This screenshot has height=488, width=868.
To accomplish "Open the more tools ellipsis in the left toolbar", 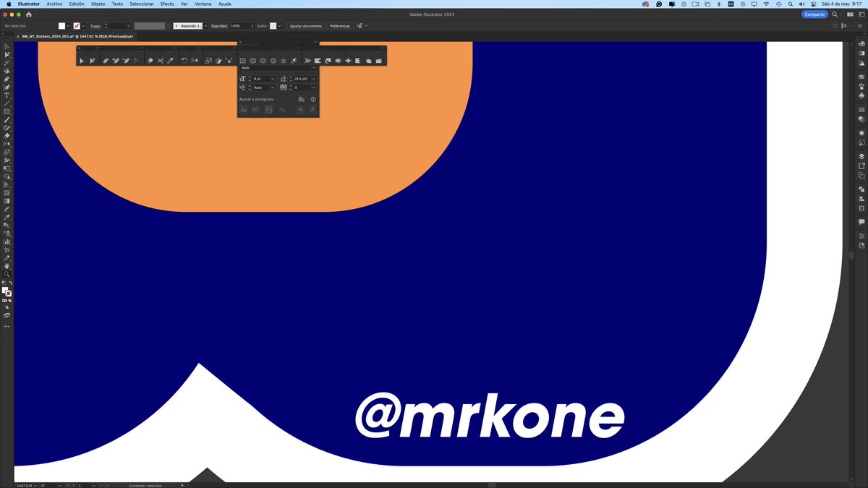I will coord(7,326).
